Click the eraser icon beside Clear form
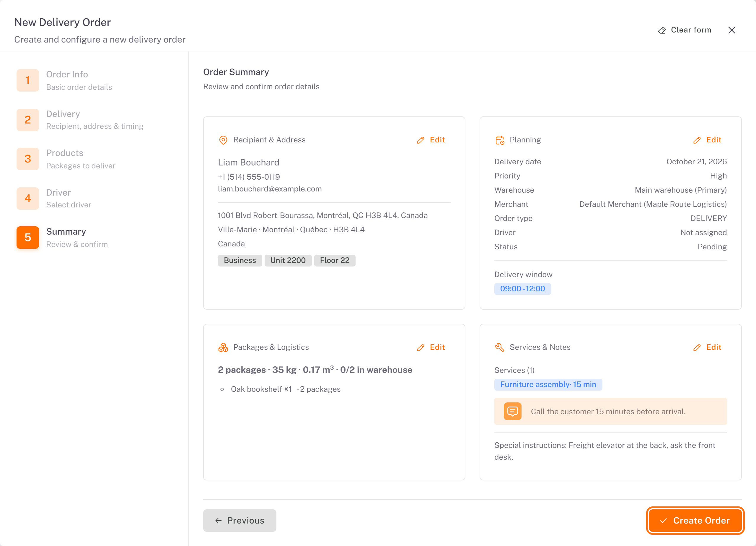Screen dimensions: 756x546 click(662, 30)
